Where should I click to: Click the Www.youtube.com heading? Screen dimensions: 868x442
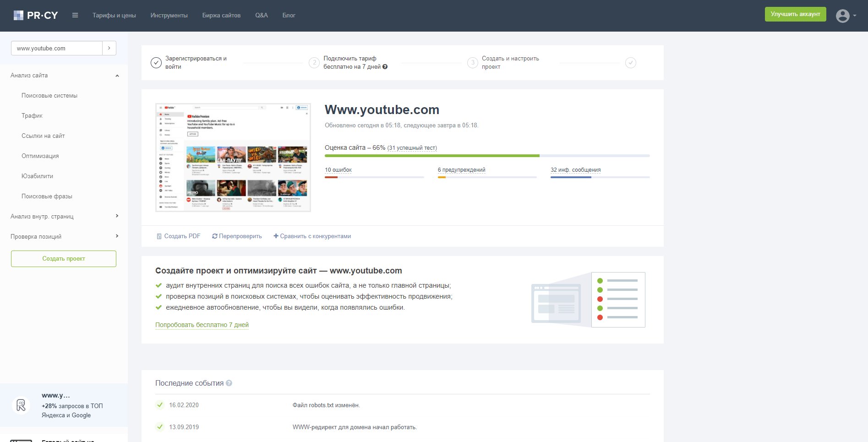point(382,110)
